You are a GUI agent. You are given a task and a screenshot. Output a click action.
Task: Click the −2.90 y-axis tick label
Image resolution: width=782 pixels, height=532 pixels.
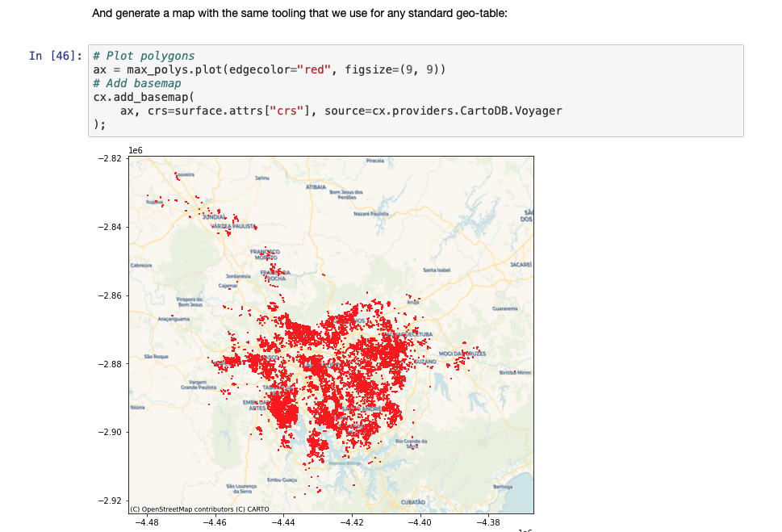[x=109, y=432]
